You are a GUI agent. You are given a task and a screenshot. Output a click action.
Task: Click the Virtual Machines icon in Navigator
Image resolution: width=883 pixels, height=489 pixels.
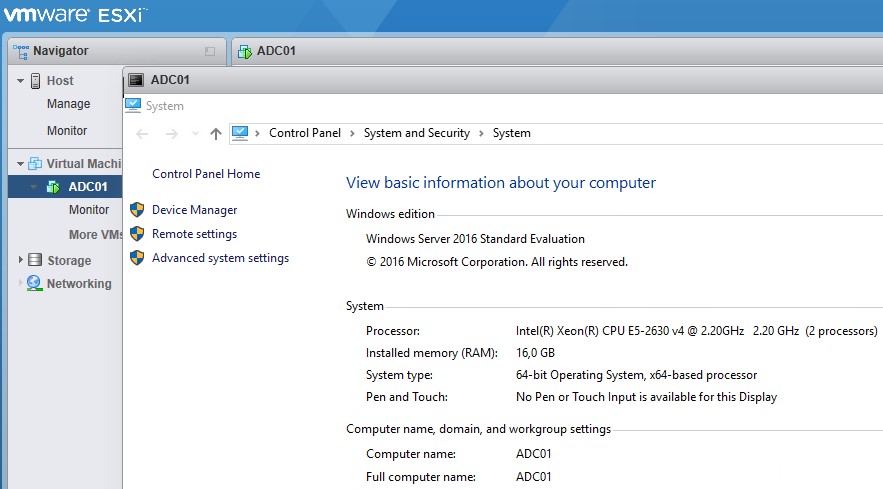[35, 164]
